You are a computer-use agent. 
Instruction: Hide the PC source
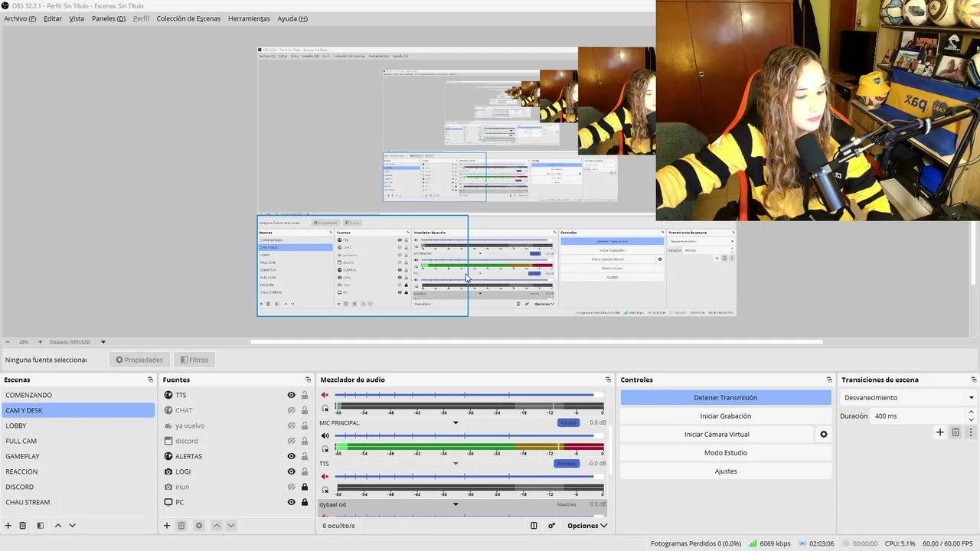(x=291, y=502)
